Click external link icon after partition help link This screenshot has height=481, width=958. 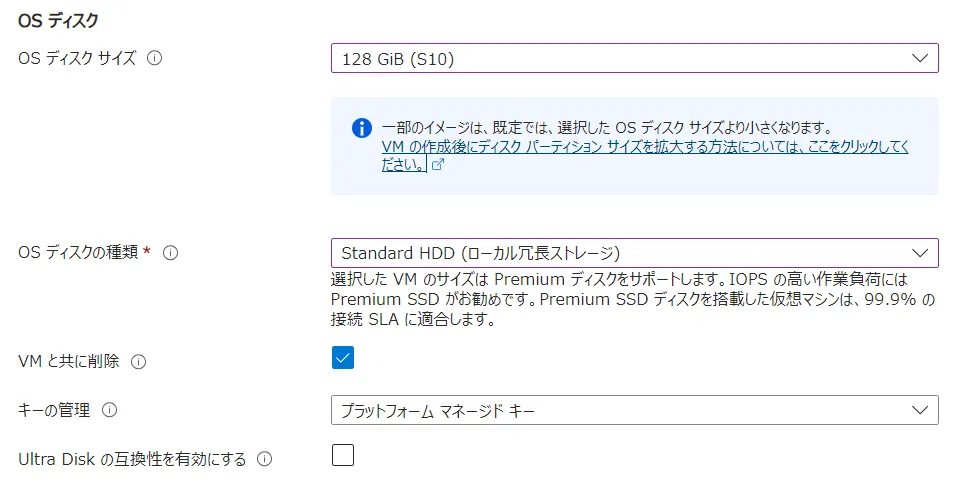pyautogui.click(x=437, y=165)
